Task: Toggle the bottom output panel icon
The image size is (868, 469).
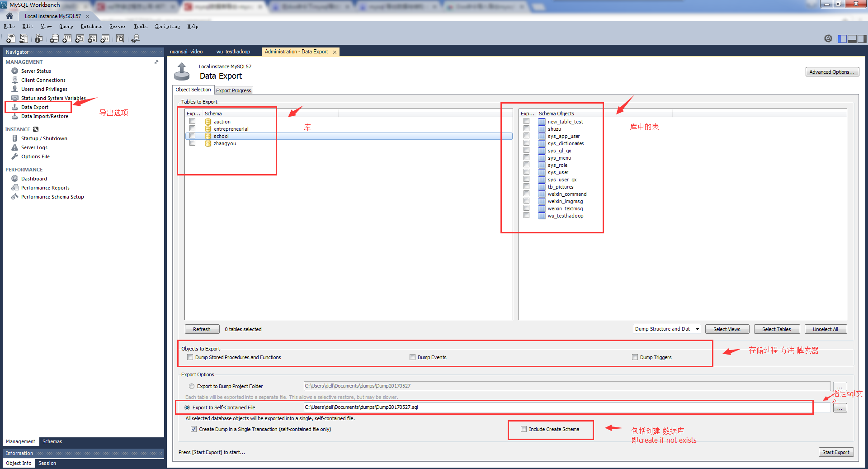Action: point(852,39)
